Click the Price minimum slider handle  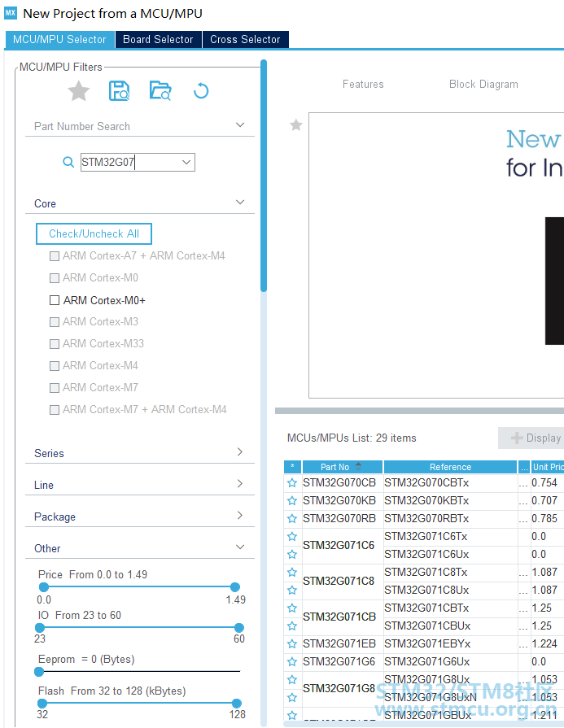click(44, 586)
